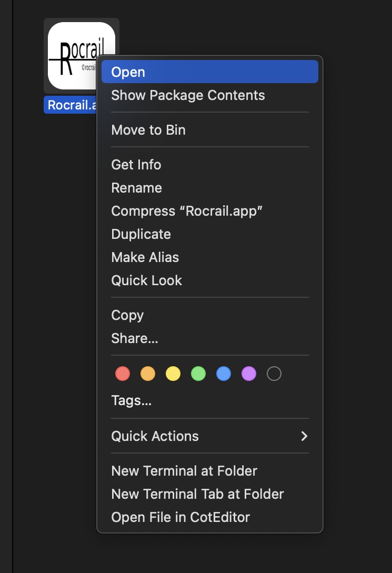Apply the orange tag color
392x573 pixels.
[x=148, y=374]
